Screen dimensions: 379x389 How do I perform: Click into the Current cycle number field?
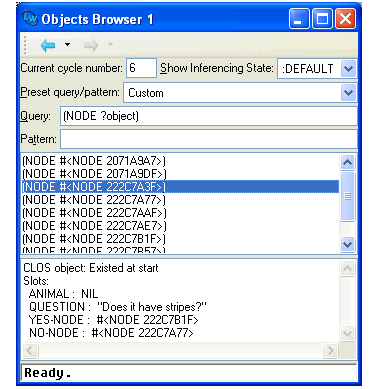tap(141, 68)
